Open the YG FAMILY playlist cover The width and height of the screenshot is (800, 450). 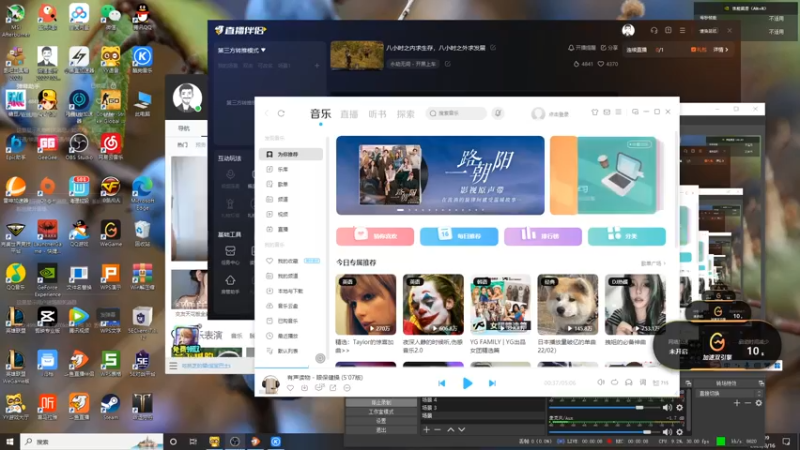pyautogui.click(x=500, y=305)
